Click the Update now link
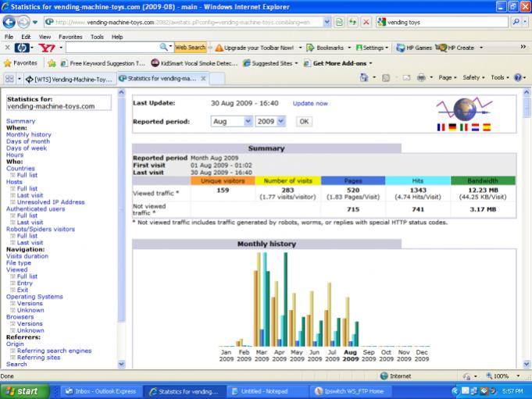The height and width of the screenshot is (399, 532). 310,103
